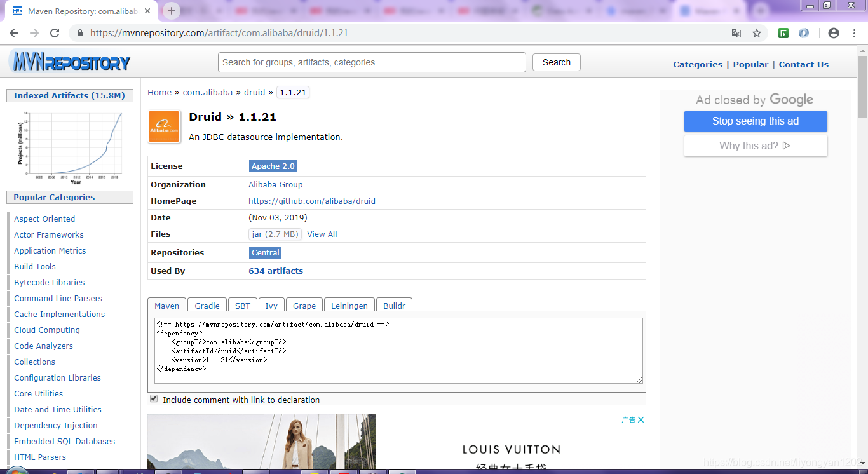Open Command Line Parsers category
Viewport: 868px width, 474px height.
tap(58, 298)
